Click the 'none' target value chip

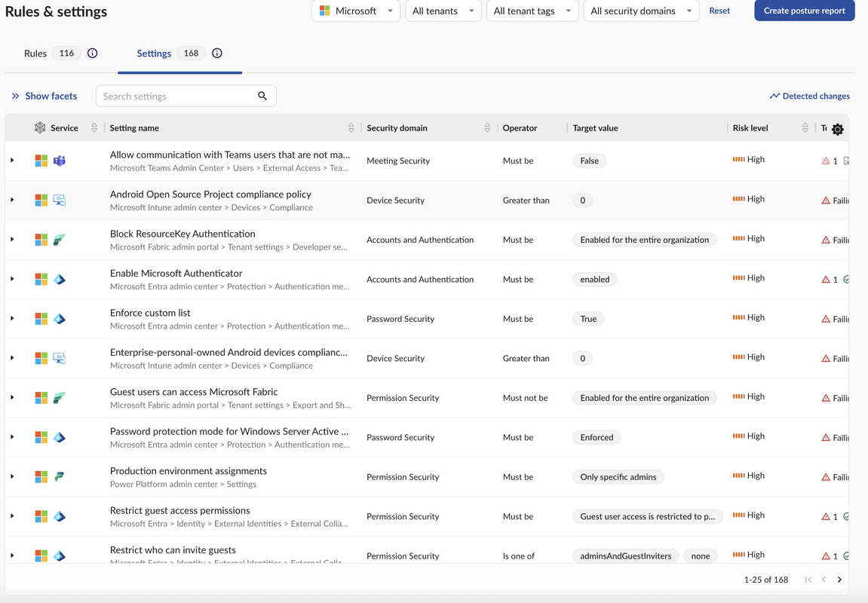[701, 556]
